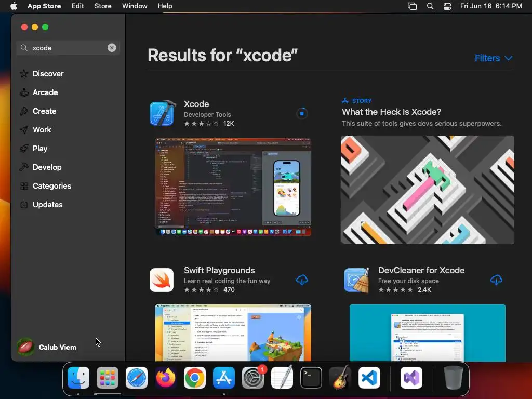Open Launchpad from the Dock
This screenshot has width=532, height=399.
pyautogui.click(x=108, y=378)
